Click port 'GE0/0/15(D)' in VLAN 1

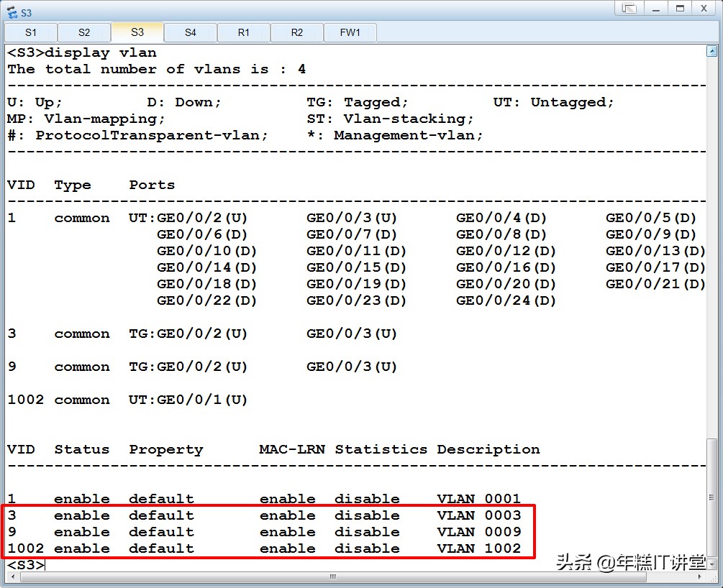click(356, 267)
